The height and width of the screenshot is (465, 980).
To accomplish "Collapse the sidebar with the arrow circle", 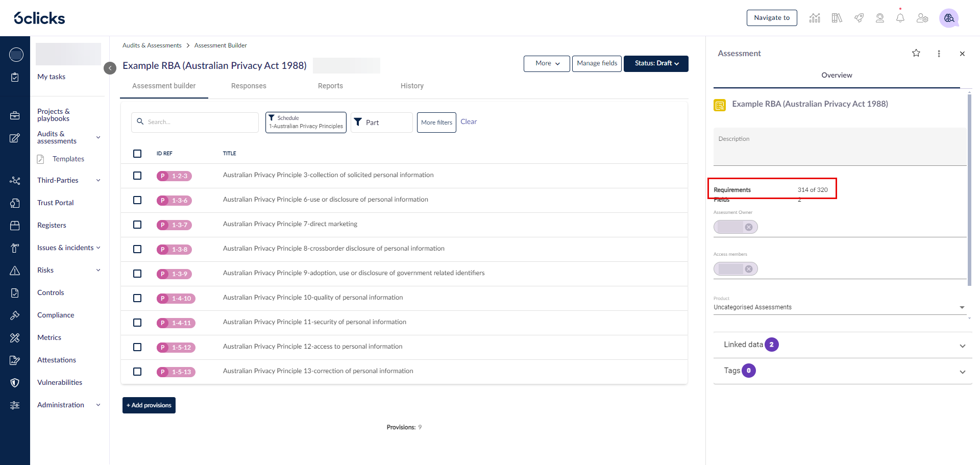I will [x=110, y=68].
